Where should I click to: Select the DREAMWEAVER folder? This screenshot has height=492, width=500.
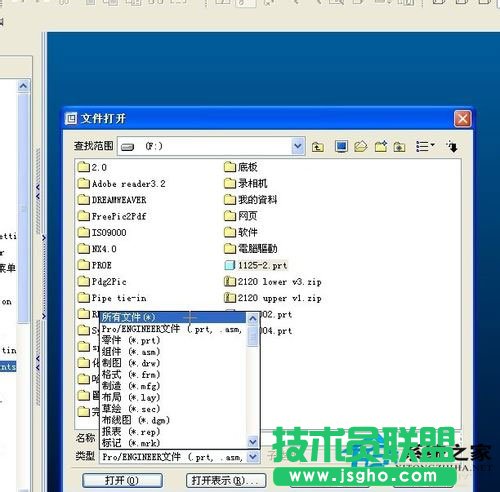pos(112,200)
